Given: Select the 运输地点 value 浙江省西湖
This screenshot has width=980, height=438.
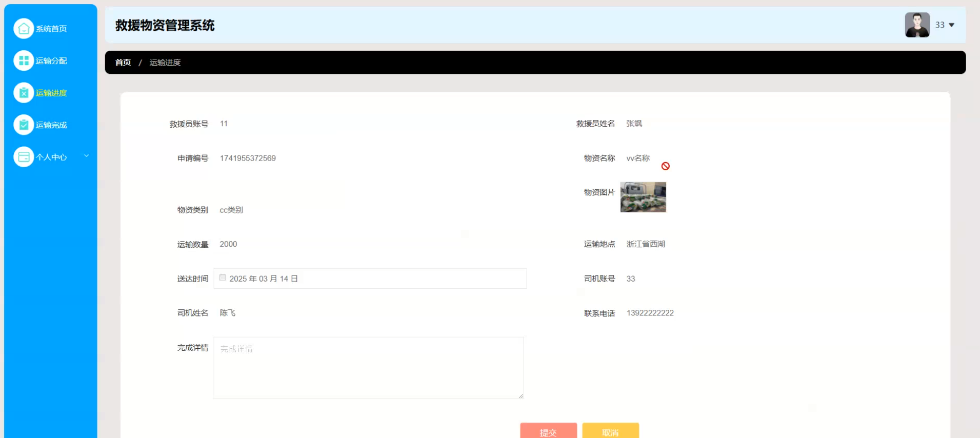Looking at the screenshot, I should pos(646,244).
